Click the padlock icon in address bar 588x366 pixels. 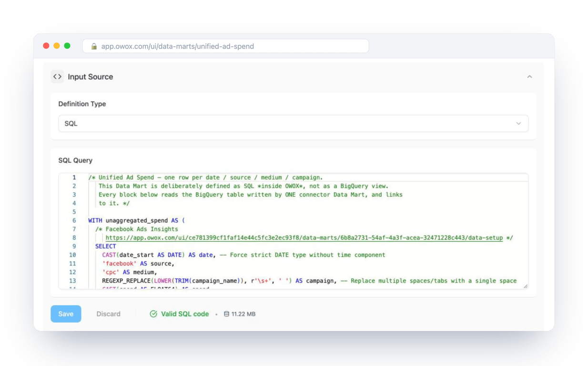[94, 46]
